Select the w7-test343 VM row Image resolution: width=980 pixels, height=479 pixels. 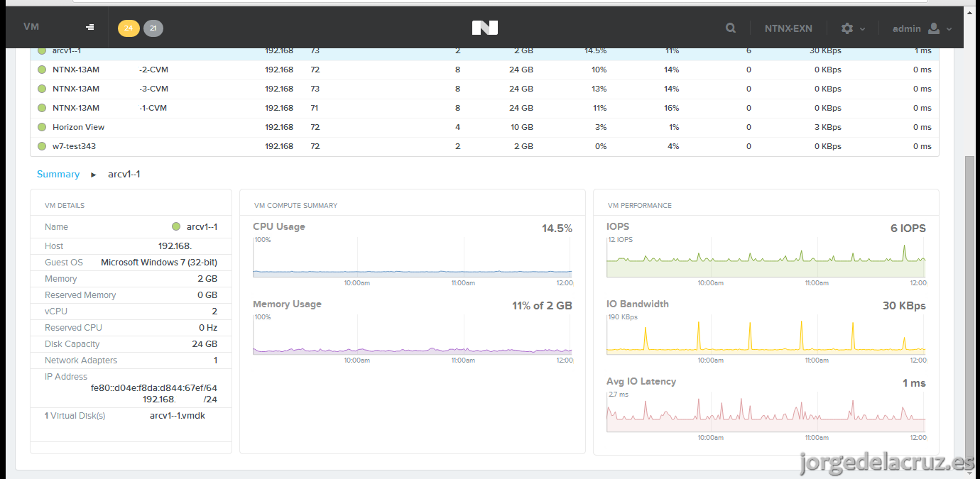pyautogui.click(x=484, y=146)
